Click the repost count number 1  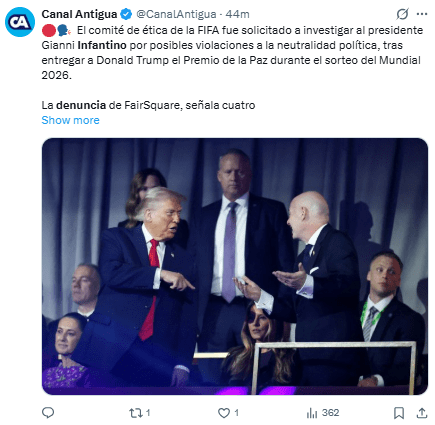pos(148,413)
